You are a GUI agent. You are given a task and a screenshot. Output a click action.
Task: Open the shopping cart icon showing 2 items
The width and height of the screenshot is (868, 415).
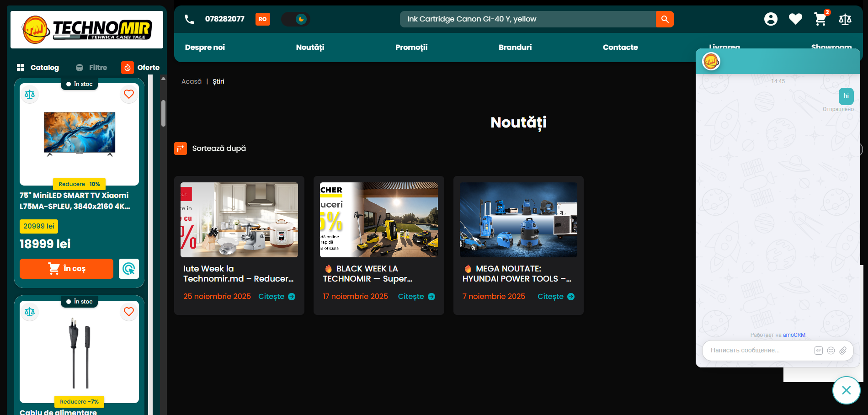tap(820, 19)
